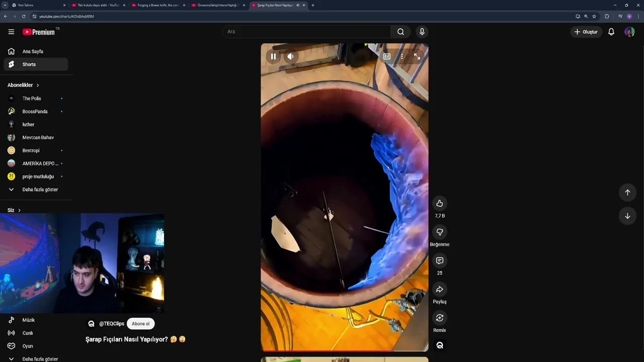Share the Short via Paylaş
The height and width of the screenshot is (362, 644).
(440, 289)
